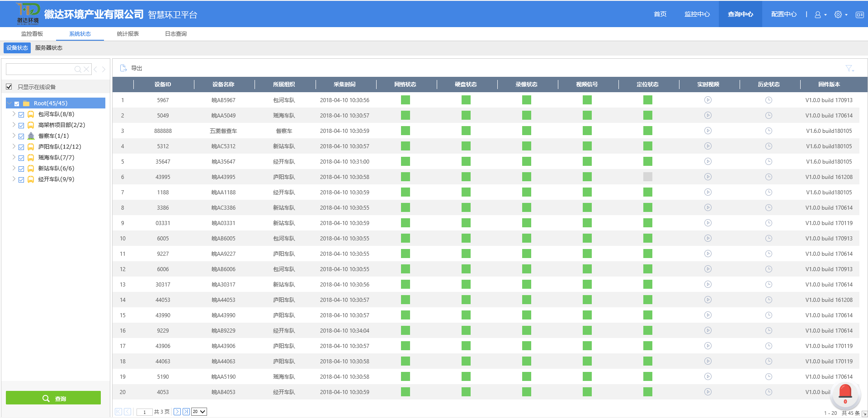Go to next tree search result
This screenshot has width=868, height=418.
click(x=104, y=69)
